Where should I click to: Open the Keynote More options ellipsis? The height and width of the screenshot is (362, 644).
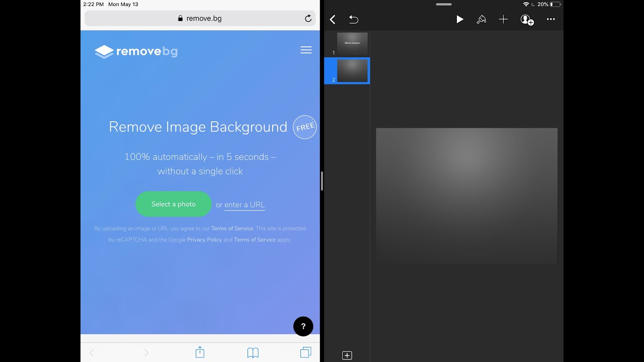coord(551,20)
